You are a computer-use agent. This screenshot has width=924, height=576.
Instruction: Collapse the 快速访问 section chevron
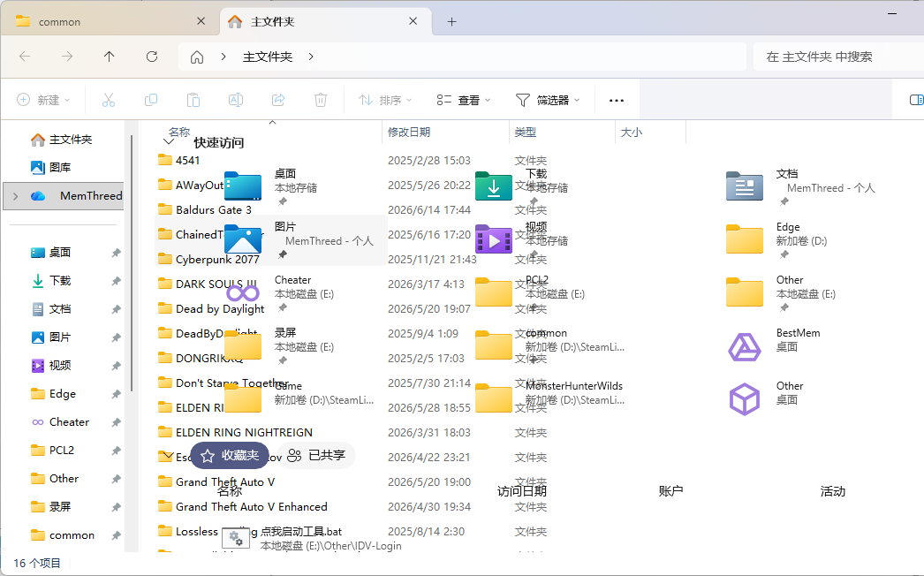coord(169,141)
